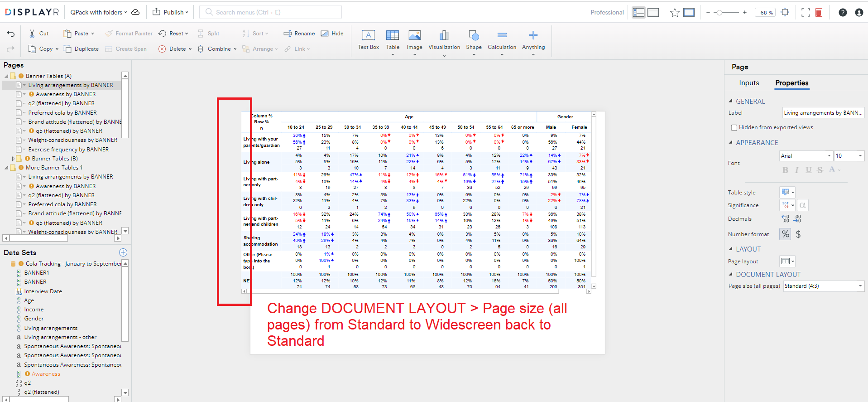Decrease decimal places
This screenshot has width=868, height=402.
(797, 218)
